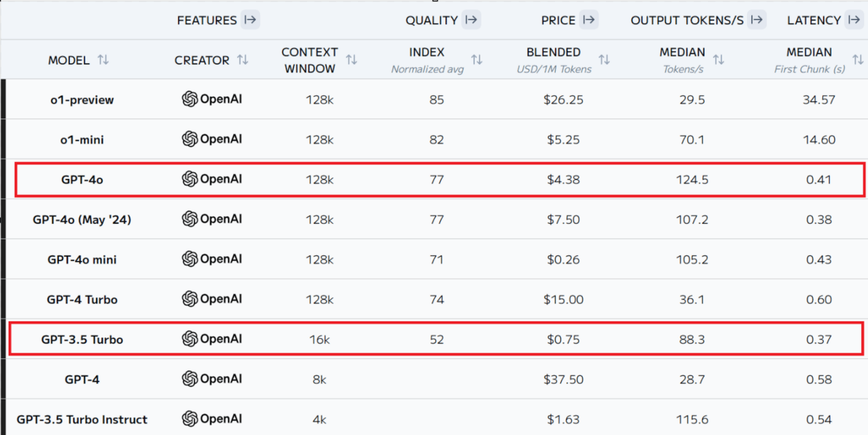The width and height of the screenshot is (868, 435).
Task: Select the GPT-3.5 Turbo model name
Action: (x=82, y=340)
